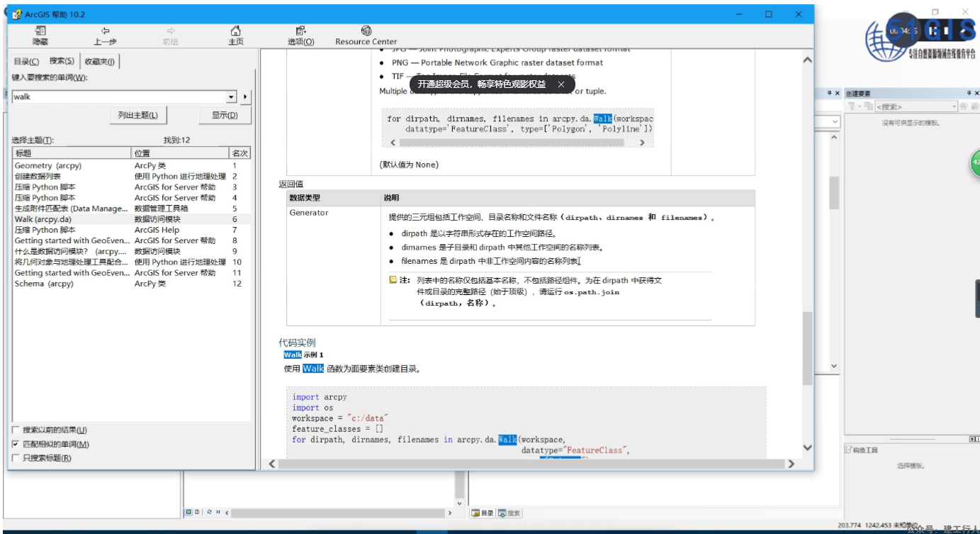980x534 pixels.
Task: Sort results by 标题 column header
Action: click(72, 153)
